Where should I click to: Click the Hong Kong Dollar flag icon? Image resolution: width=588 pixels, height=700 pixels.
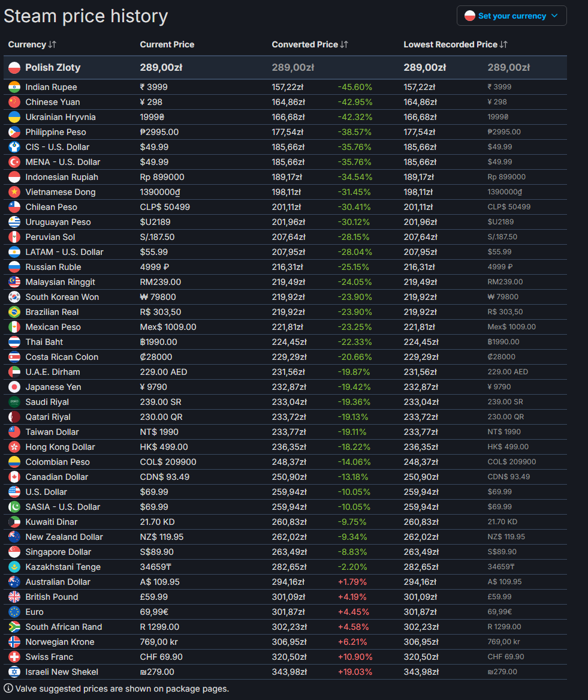pyautogui.click(x=14, y=447)
